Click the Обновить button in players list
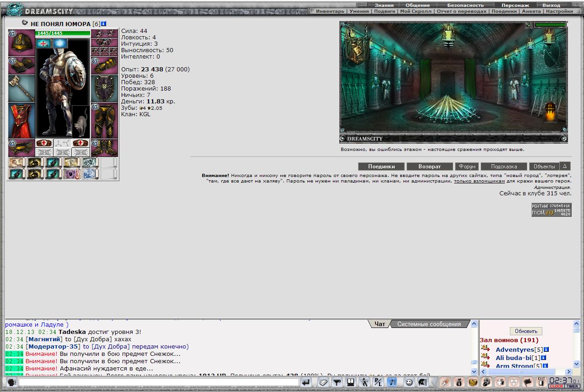The width and height of the screenshot is (584, 392). (x=526, y=331)
